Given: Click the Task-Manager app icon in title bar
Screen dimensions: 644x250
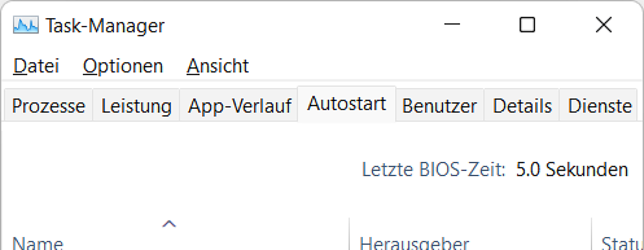Looking at the screenshot, I should 26,25.
